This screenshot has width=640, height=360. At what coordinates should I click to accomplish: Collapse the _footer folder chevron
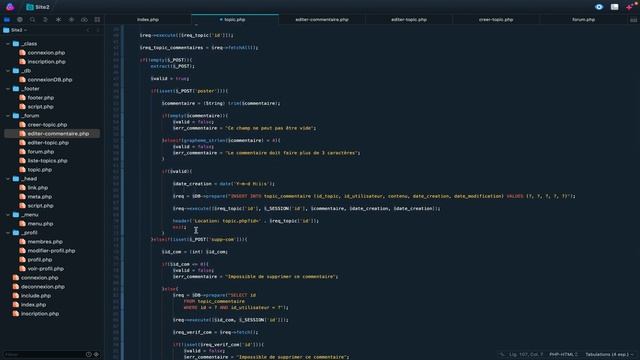8,89
